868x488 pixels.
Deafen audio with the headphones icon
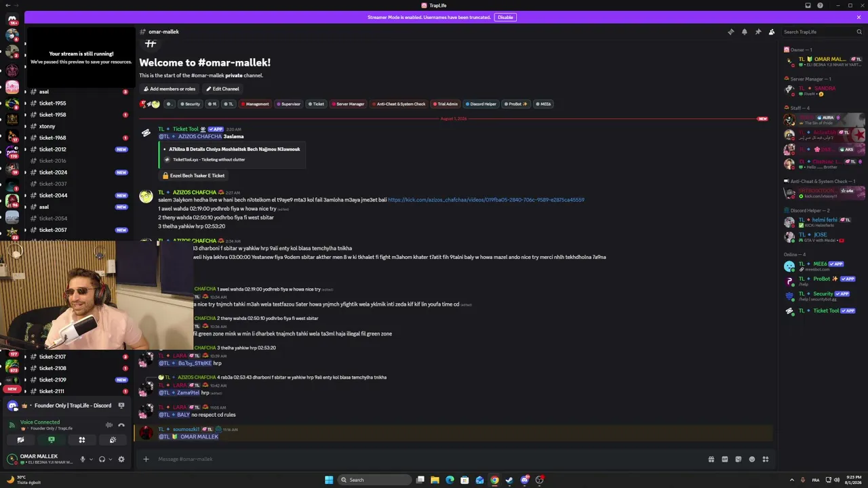click(x=102, y=459)
